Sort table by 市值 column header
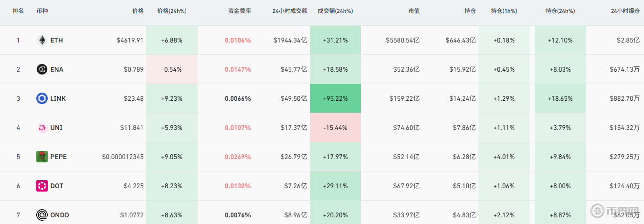Viewport: 644px width, 224px height. click(414, 11)
